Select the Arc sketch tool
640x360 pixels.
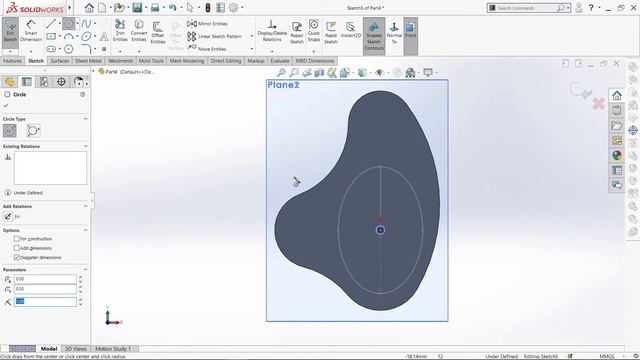tap(69, 36)
